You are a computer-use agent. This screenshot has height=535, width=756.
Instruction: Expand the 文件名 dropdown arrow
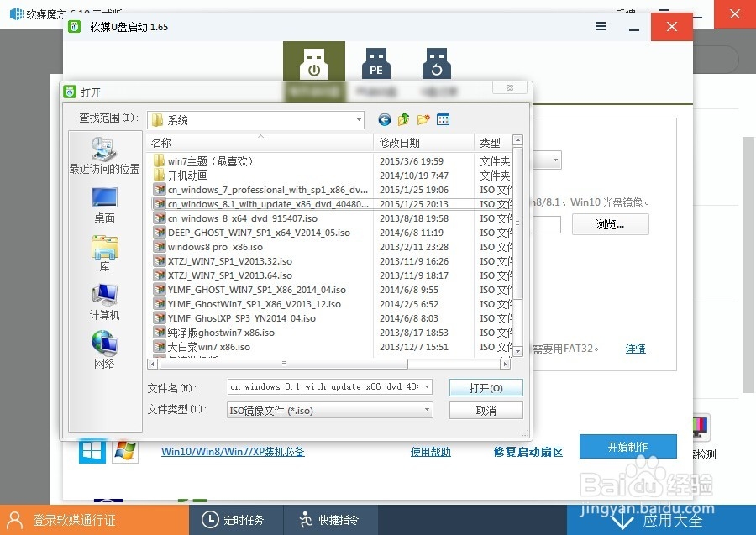click(427, 386)
